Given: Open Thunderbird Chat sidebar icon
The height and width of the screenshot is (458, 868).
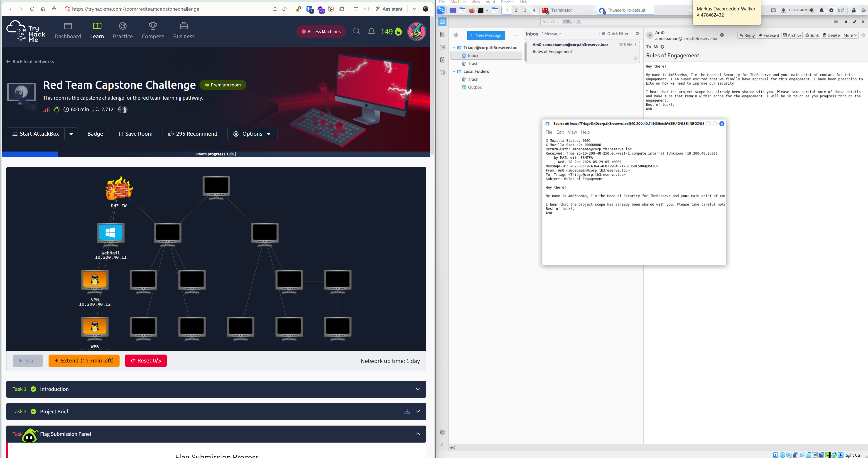Looking at the screenshot, I should pyautogui.click(x=442, y=72).
